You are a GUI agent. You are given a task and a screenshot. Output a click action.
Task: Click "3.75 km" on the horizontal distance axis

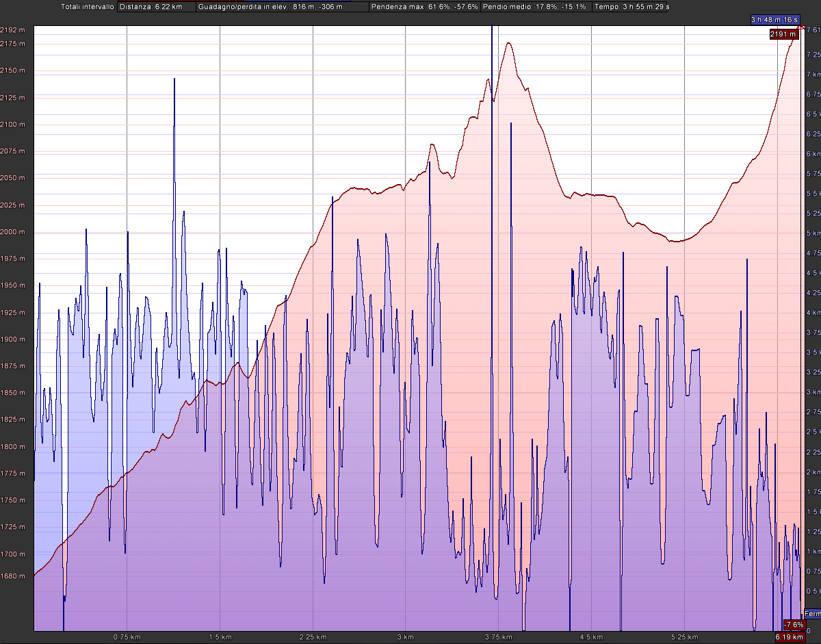tap(498, 637)
